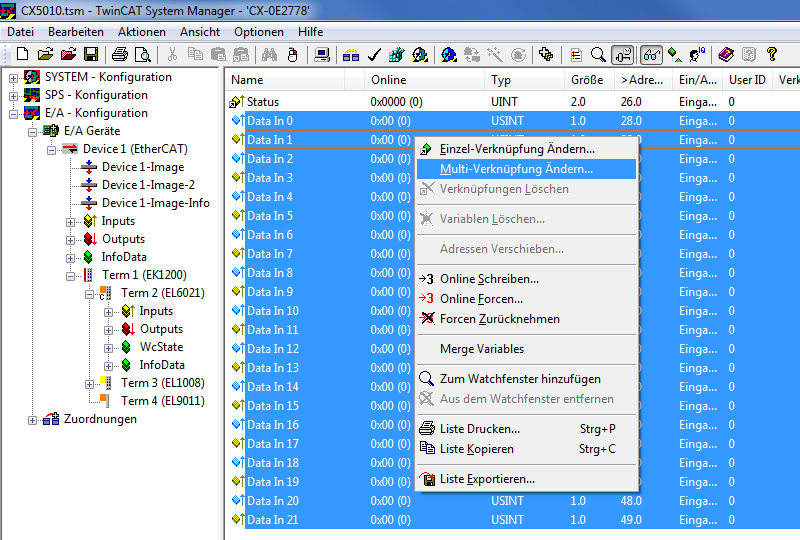Choose Forcen Zurücknehmen in the context menu

[x=527, y=319]
